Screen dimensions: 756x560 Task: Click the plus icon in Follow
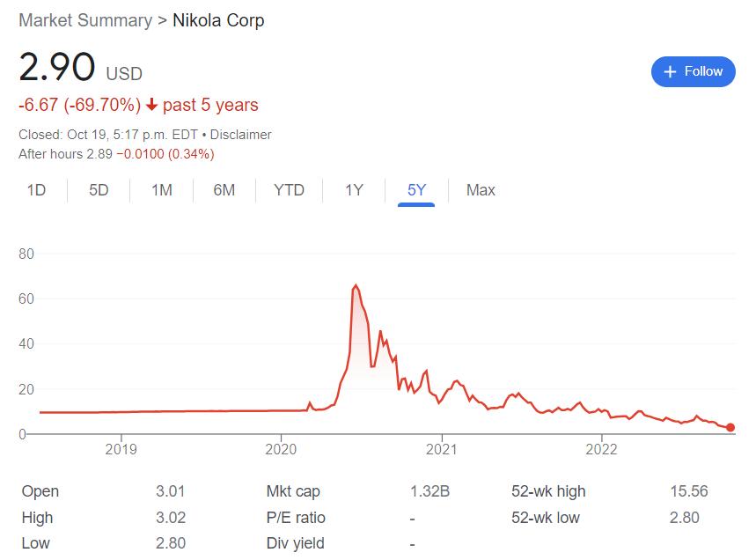[x=671, y=71]
